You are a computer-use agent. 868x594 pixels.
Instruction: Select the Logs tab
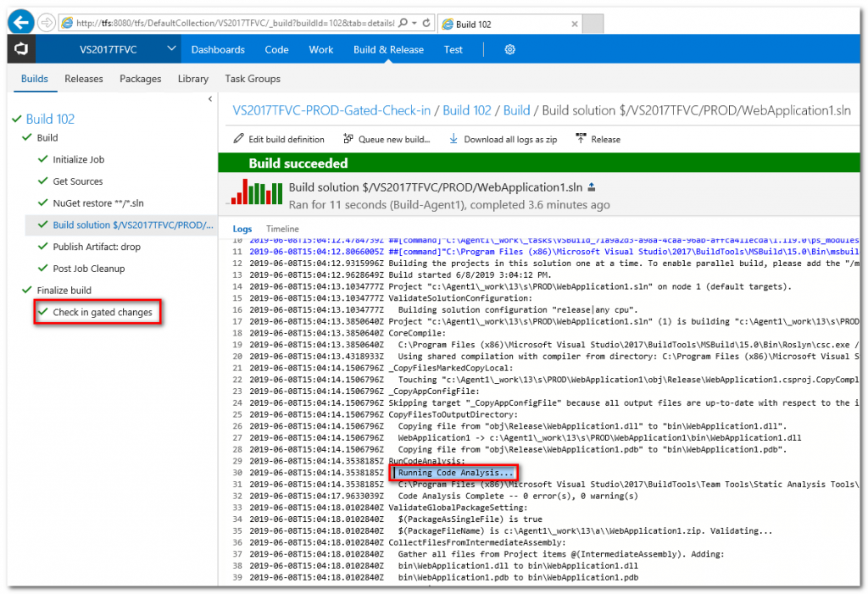pos(242,229)
